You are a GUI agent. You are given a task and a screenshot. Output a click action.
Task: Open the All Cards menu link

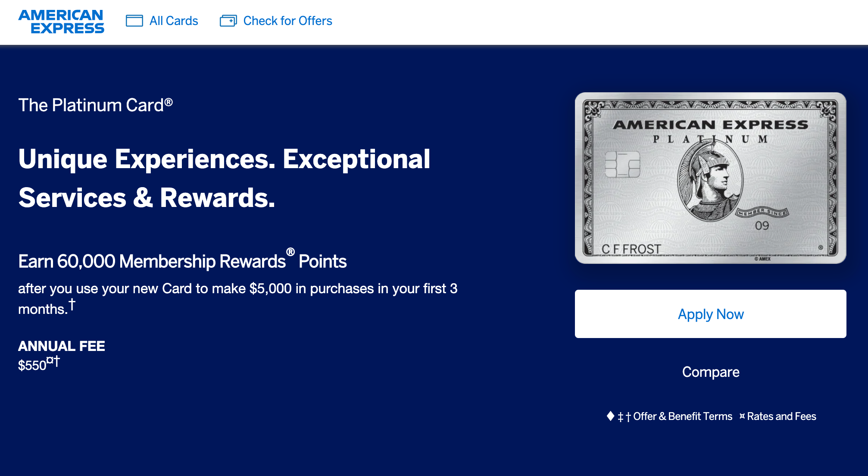click(174, 21)
